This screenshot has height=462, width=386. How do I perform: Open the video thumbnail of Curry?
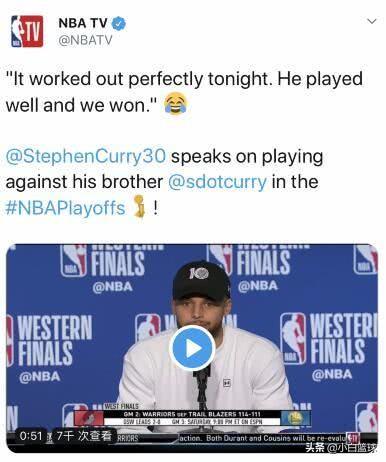point(192,348)
